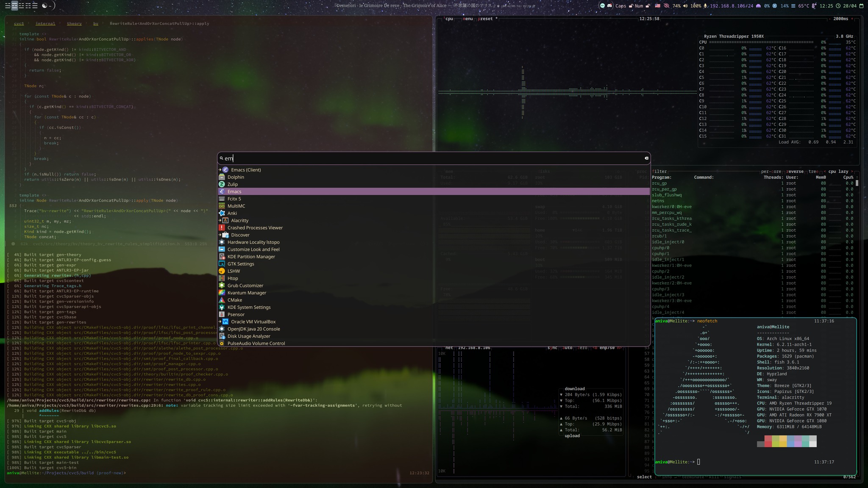Click the 'filter' field in btop processes
Image resolution: width=868 pixels, height=488 pixels.
pyautogui.click(x=659, y=172)
